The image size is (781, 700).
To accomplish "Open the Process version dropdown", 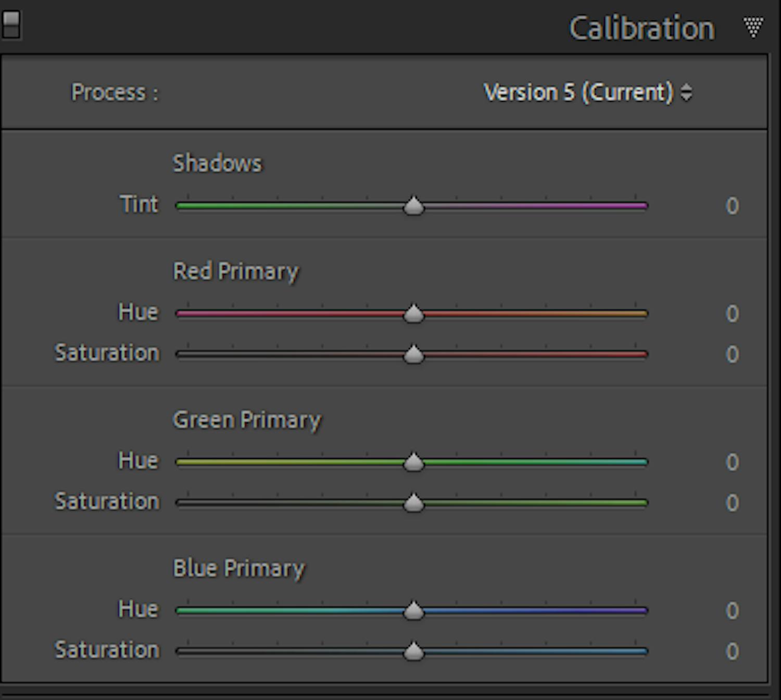I will coord(587,93).
